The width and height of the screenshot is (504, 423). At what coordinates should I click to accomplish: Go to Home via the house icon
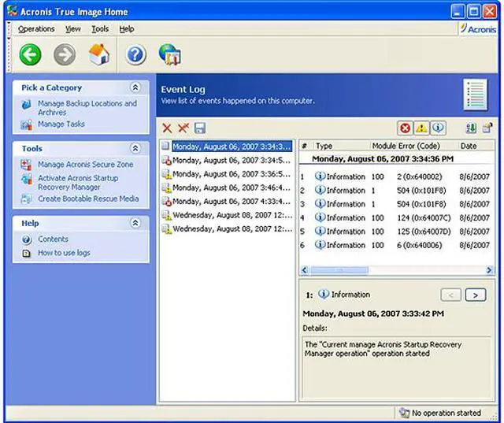(x=99, y=54)
